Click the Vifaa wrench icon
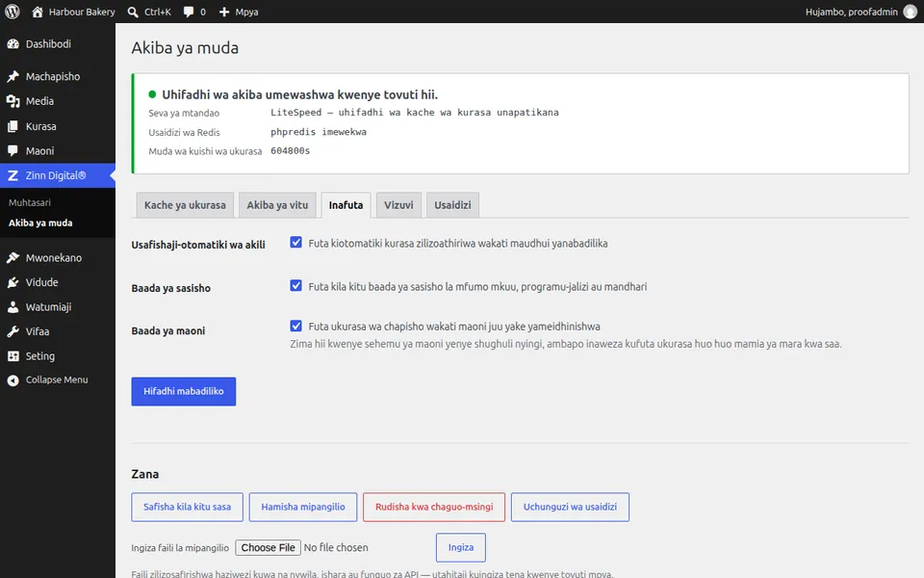Viewport: 924px width, 578px height. (x=13, y=331)
